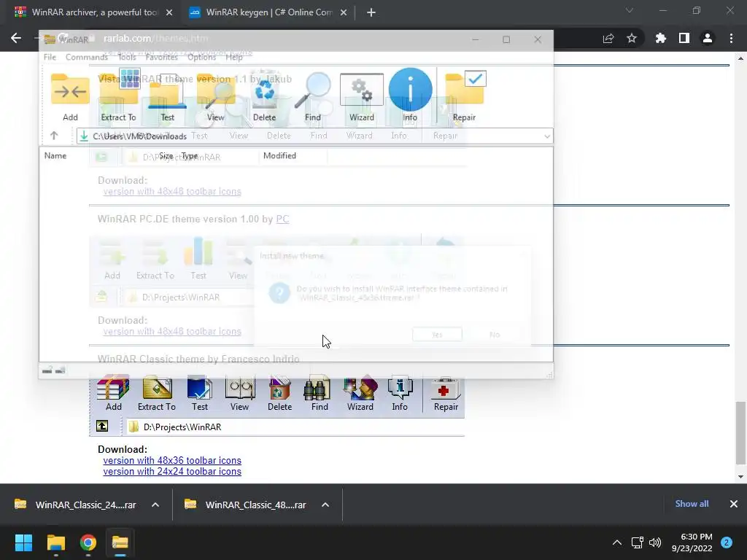Image resolution: width=747 pixels, height=560 pixels.
Task: Open the File menu in WinRAR
Action: (x=50, y=57)
